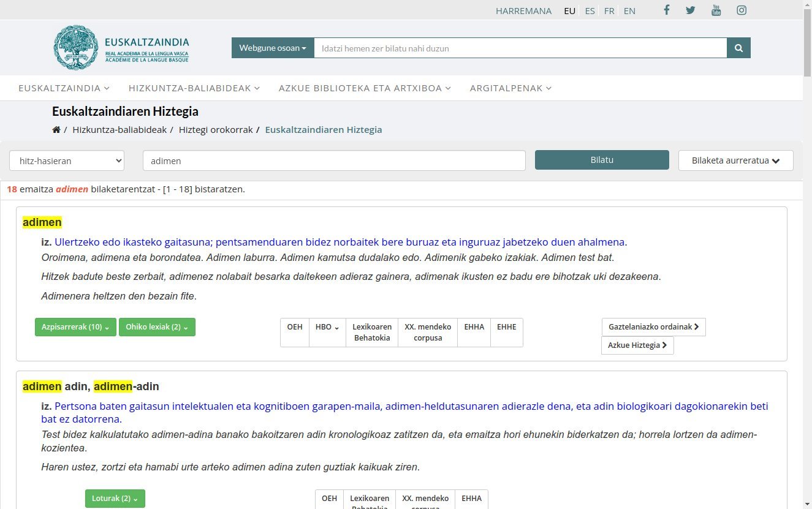Open Euskaltzaindia Facebook page icon
Image resolution: width=812 pixels, height=509 pixels.
tap(666, 10)
